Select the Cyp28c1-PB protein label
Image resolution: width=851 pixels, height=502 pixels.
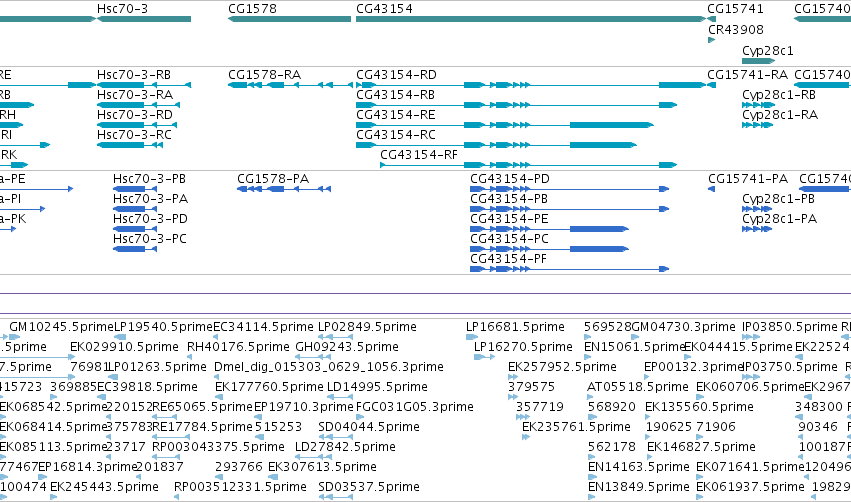point(778,199)
